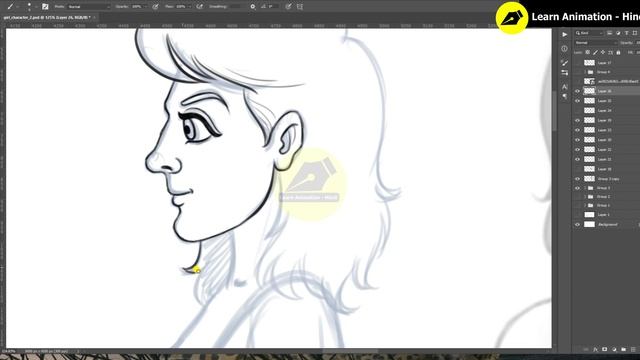Create a new group folder icon
640x360 pixels.
623,349
